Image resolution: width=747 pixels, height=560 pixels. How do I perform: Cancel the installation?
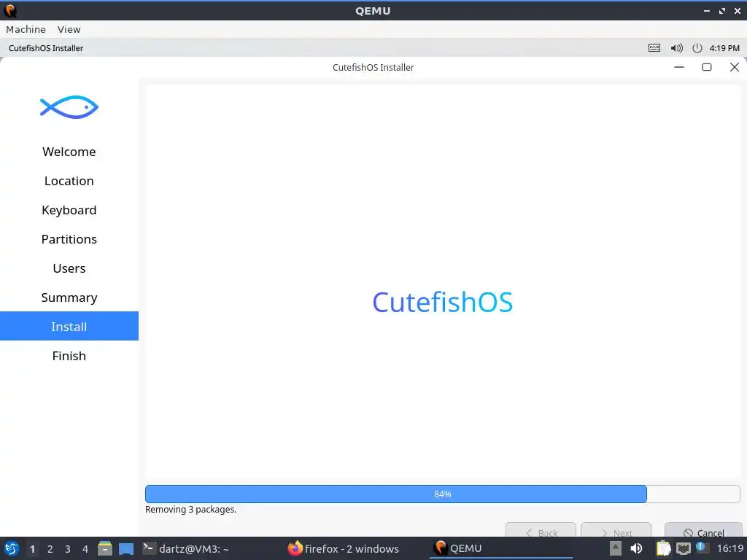point(703,531)
